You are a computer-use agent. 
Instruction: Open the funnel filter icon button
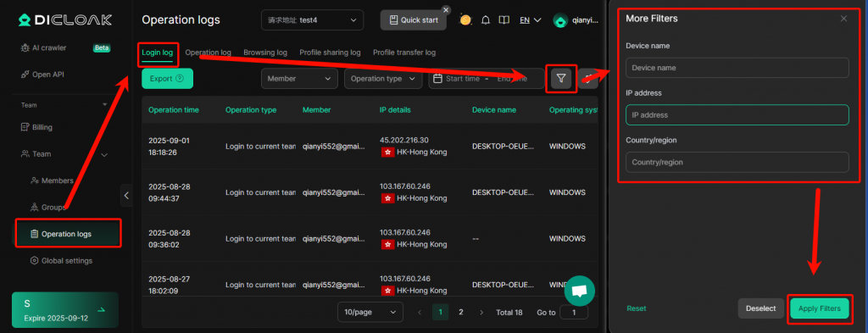(x=561, y=79)
